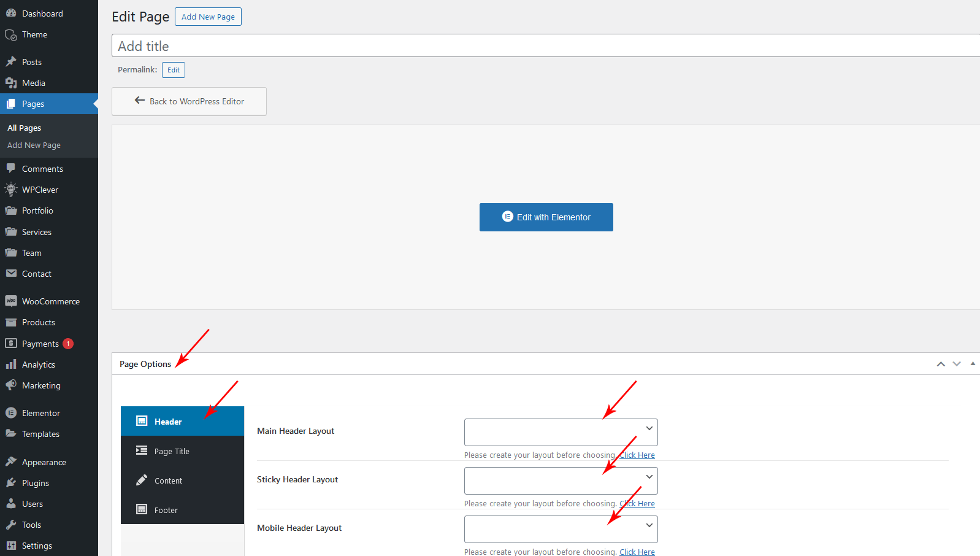This screenshot has height=556, width=980.
Task: Open Add New Page submenu link
Action: (34, 145)
